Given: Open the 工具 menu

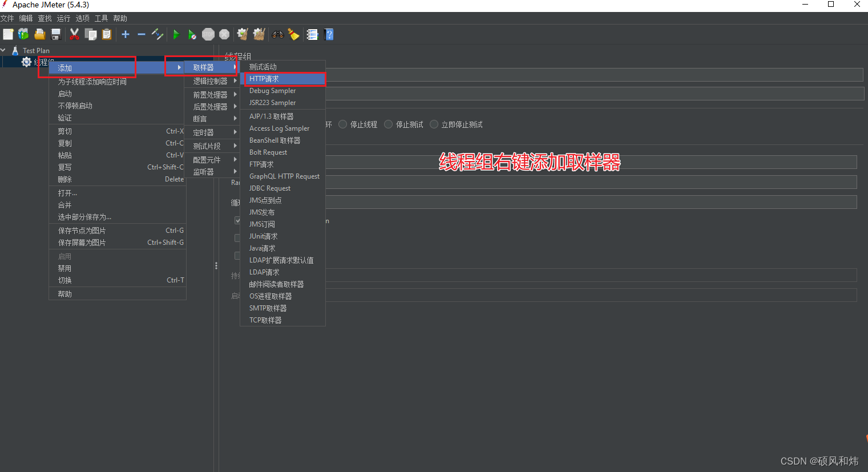Looking at the screenshot, I should tap(101, 18).
